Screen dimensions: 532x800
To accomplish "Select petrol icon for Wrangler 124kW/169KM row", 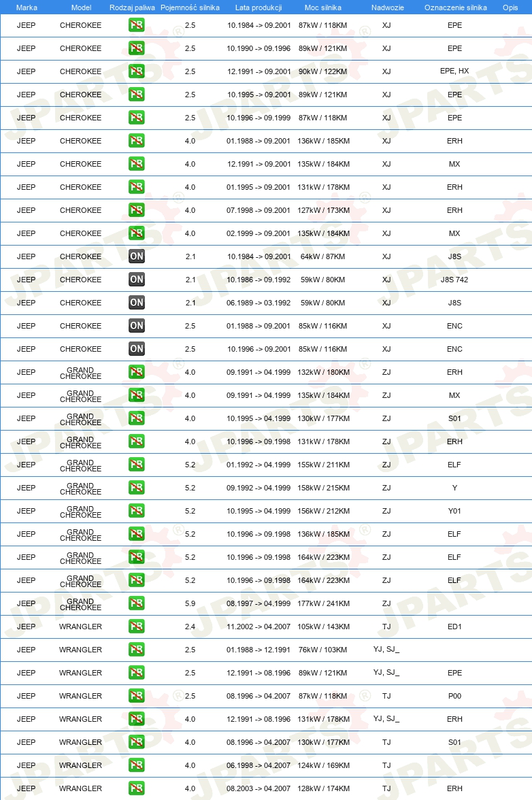I will 136,765.
